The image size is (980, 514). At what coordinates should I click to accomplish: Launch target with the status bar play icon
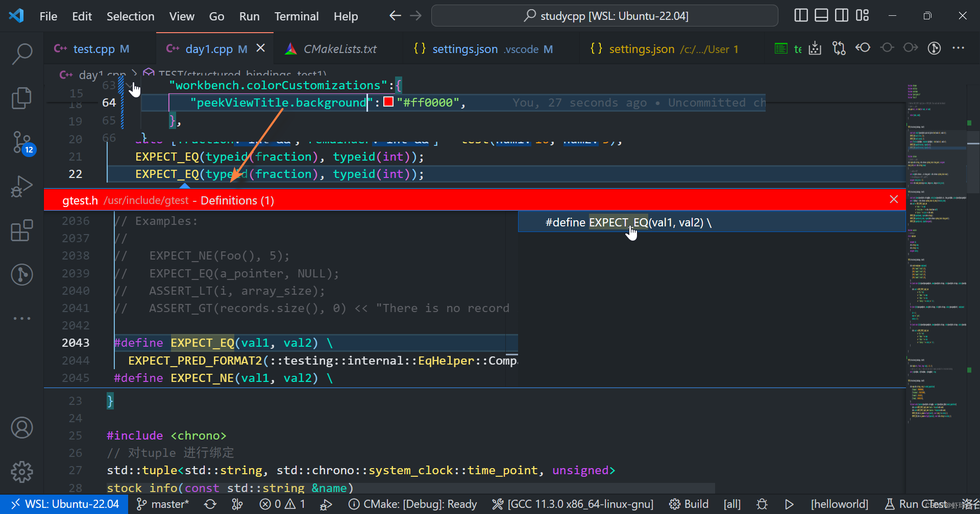pyautogui.click(x=789, y=504)
